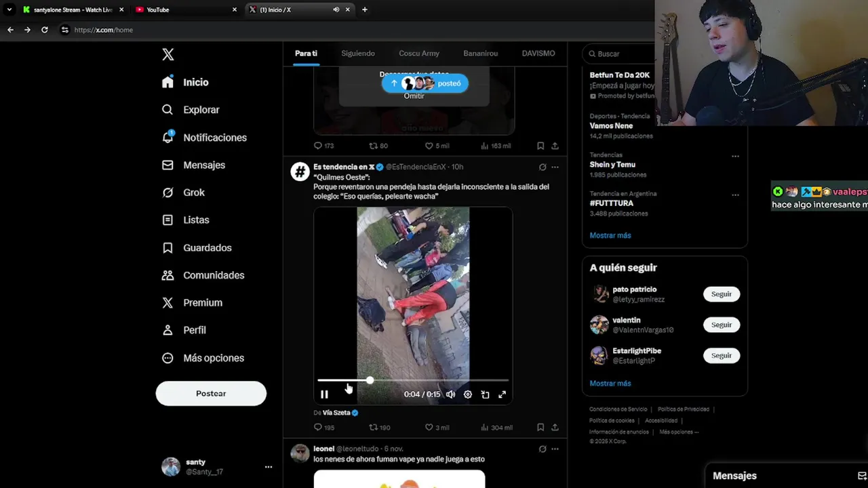
Task: Open more menu on leonel post
Action: click(555, 449)
